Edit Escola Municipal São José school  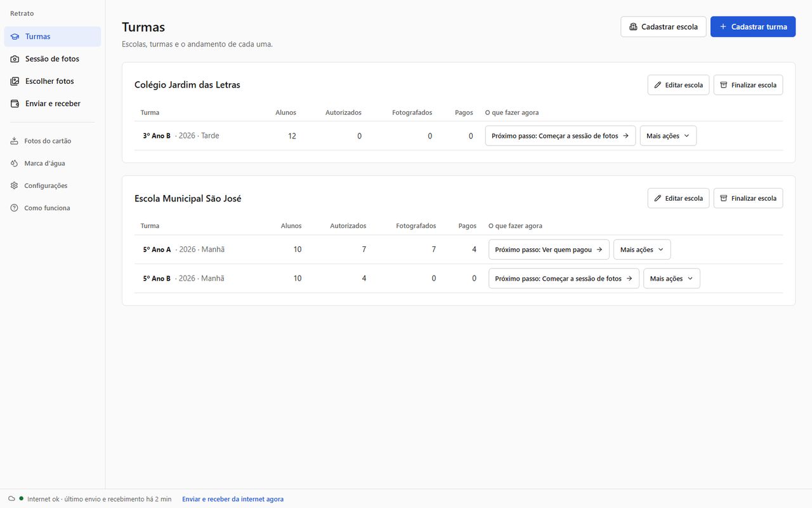click(678, 198)
